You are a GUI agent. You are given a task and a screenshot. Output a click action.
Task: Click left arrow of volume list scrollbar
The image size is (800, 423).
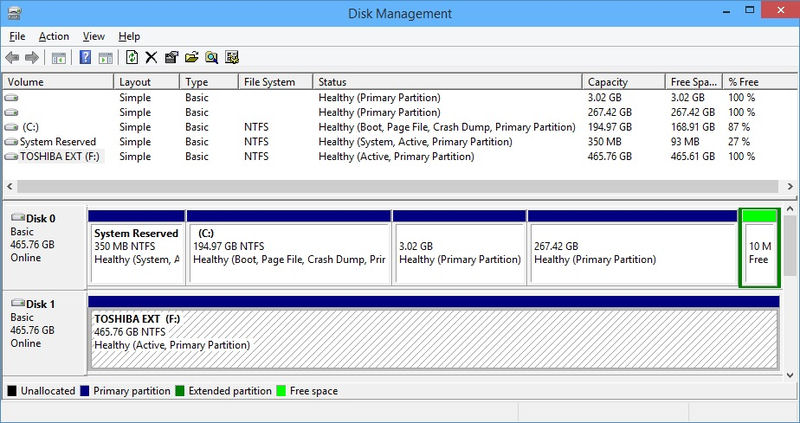pos(9,186)
